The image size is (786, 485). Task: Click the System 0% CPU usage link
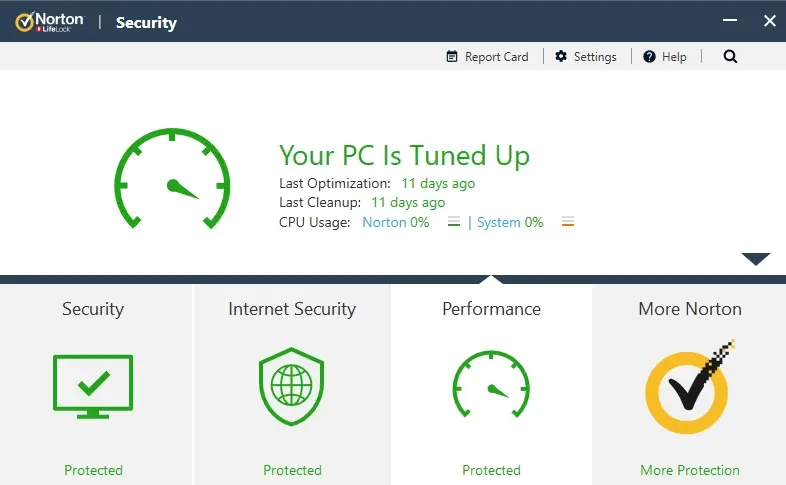[x=510, y=222]
